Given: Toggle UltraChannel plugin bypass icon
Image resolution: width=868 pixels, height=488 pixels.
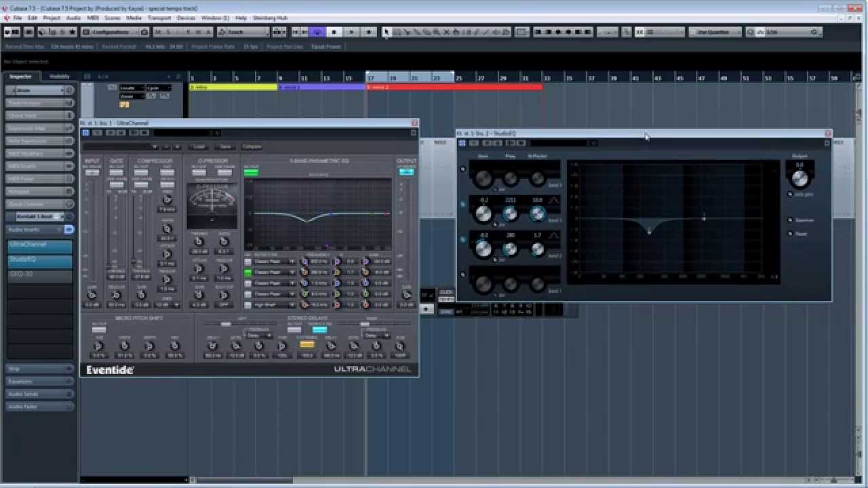Looking at the screenshot, I should coord(86,133).
